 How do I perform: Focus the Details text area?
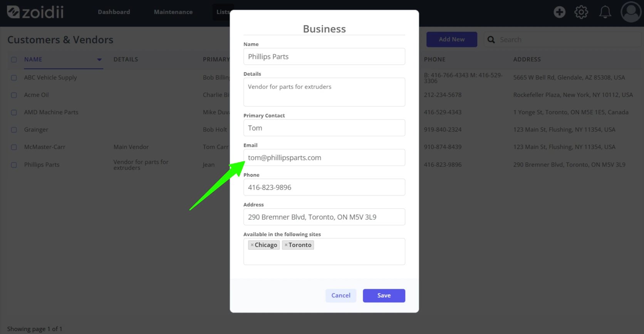click(x=324, y=92)
